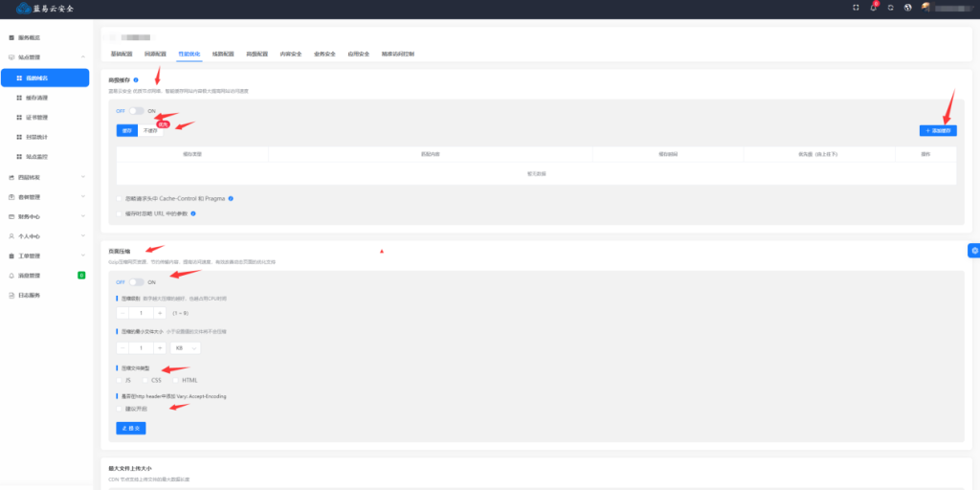Click the user avatar in top bar
Viewport: 980px width, 490px height.
(x=925, y=8)
